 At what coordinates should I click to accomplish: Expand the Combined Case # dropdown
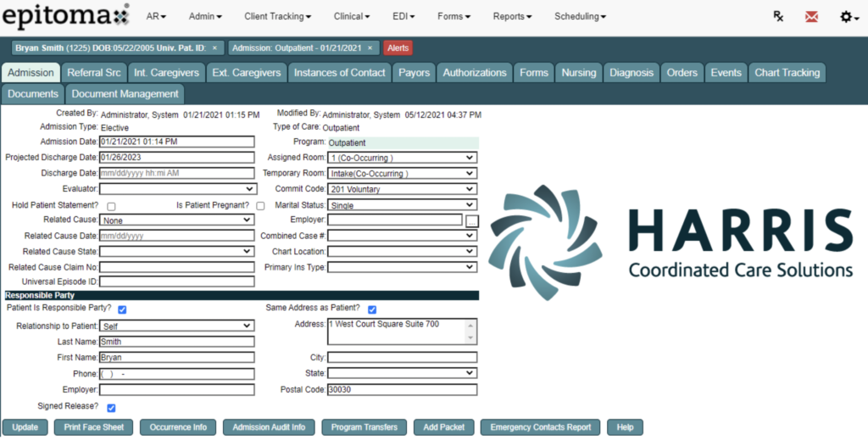coord(403,236)
